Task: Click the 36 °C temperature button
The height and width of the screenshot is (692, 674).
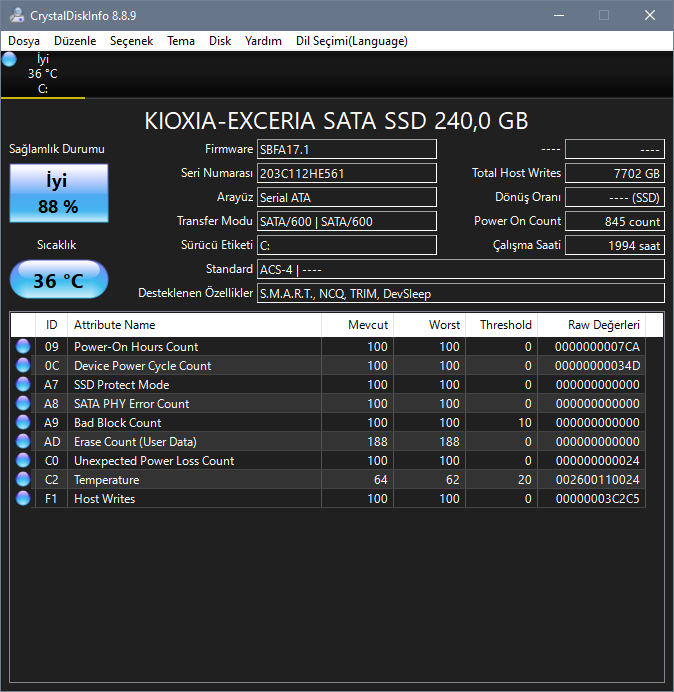Action: coord(59,279)
